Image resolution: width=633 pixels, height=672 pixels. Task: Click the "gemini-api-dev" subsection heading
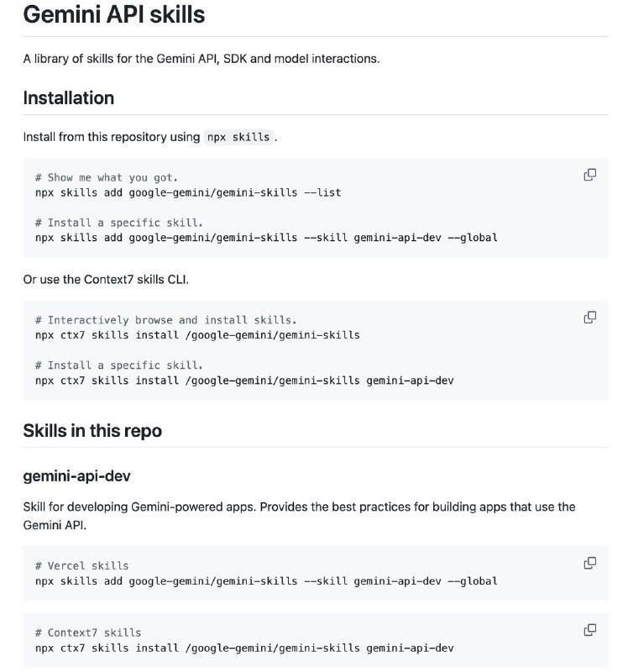click(76, 476)
